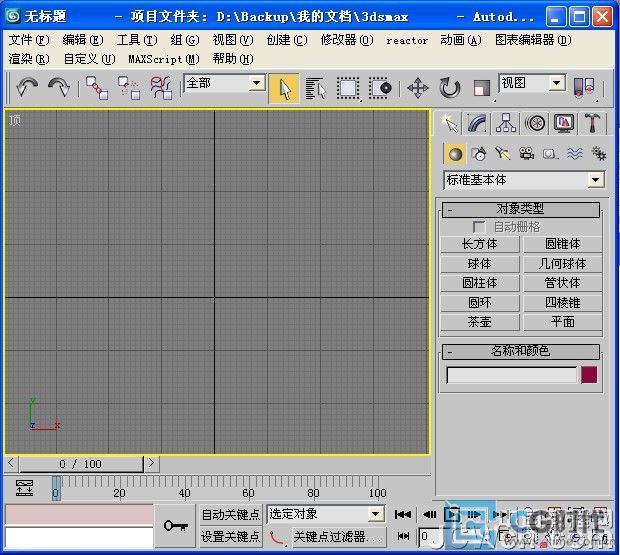Toggle 设置关键点 set key mode
The width and height of the screenshot is (620, 555).
coord(231,537)
